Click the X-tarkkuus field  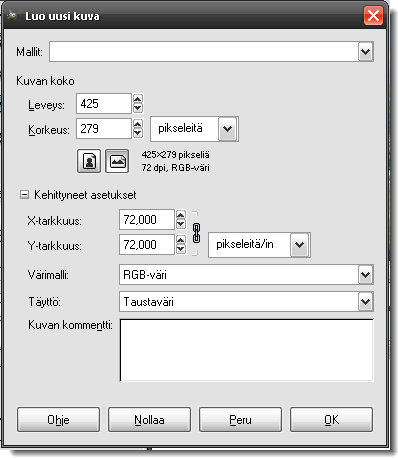coord(147,220)
